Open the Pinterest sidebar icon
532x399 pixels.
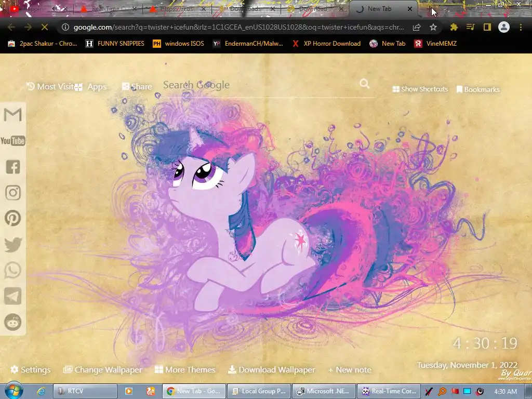tap(12, 218)
